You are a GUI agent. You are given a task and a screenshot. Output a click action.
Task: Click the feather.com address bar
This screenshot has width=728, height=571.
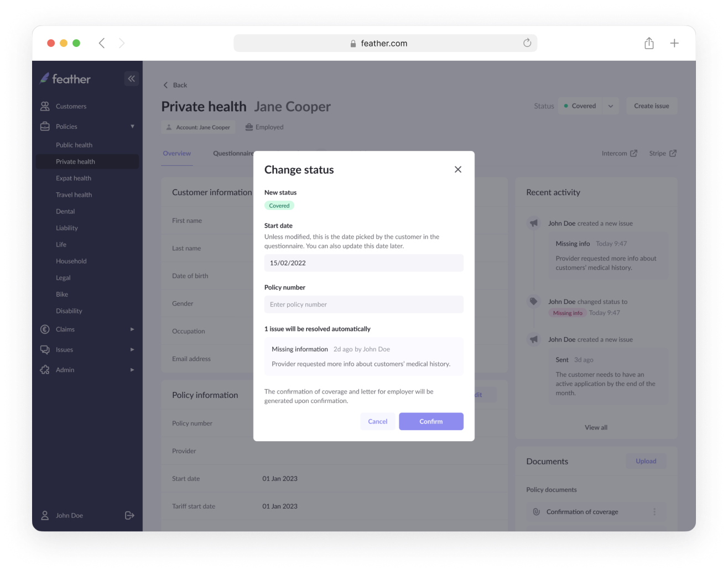385,43
